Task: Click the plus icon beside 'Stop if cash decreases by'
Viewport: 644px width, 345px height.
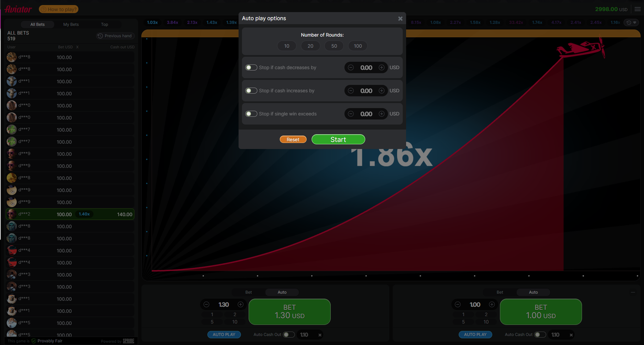Action: pos(382,67)
